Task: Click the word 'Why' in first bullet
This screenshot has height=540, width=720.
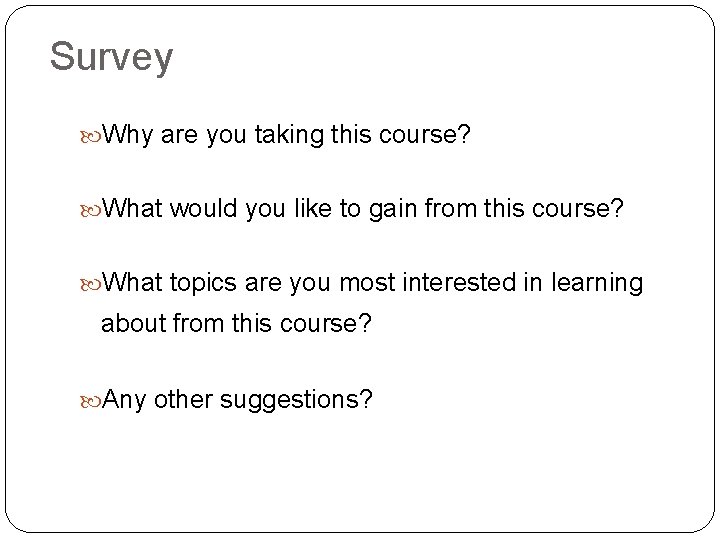Action: pos(125,133)
